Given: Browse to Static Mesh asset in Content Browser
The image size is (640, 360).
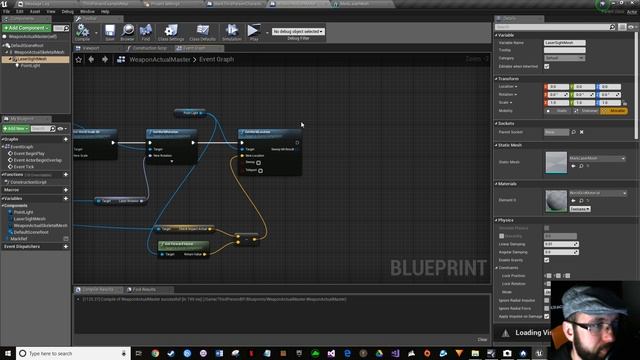Looking at the screenshot, I should click(x=581, y=166).
